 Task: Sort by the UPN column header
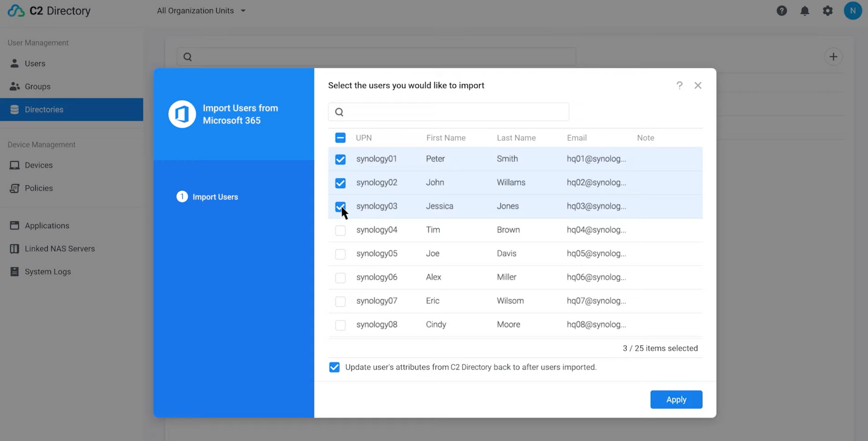pos(364,138)
